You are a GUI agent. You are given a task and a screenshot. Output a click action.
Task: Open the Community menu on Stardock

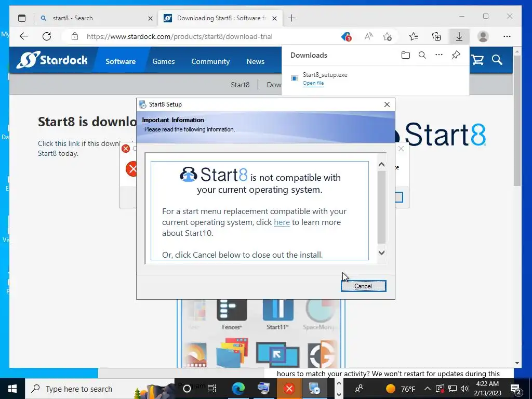coord(210,61)
